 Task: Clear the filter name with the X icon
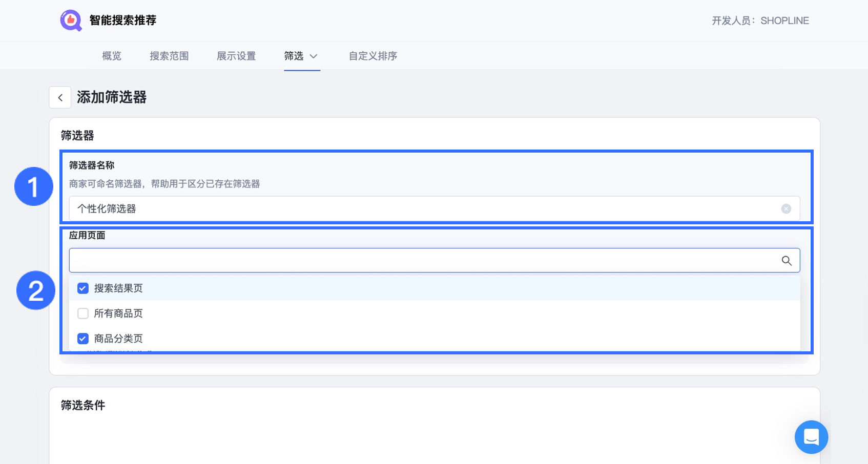[x=786, y=209]
